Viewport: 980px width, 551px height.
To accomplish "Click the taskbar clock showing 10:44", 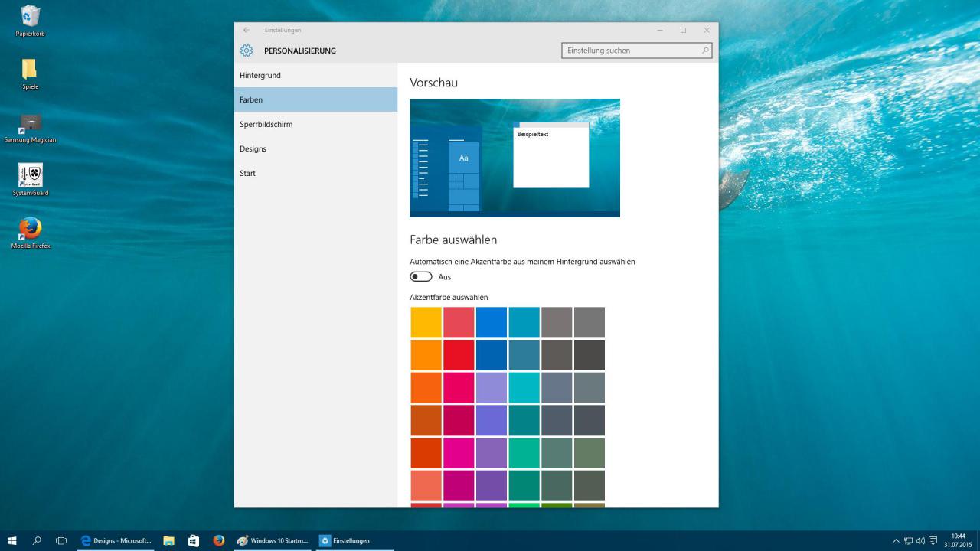I will pyautogui.click(x=958, y=540).
